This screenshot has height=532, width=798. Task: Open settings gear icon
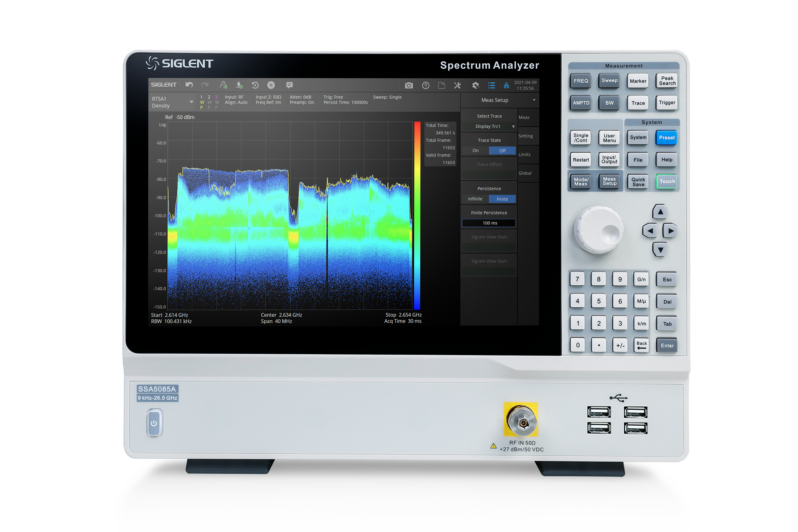coord(476,85)
